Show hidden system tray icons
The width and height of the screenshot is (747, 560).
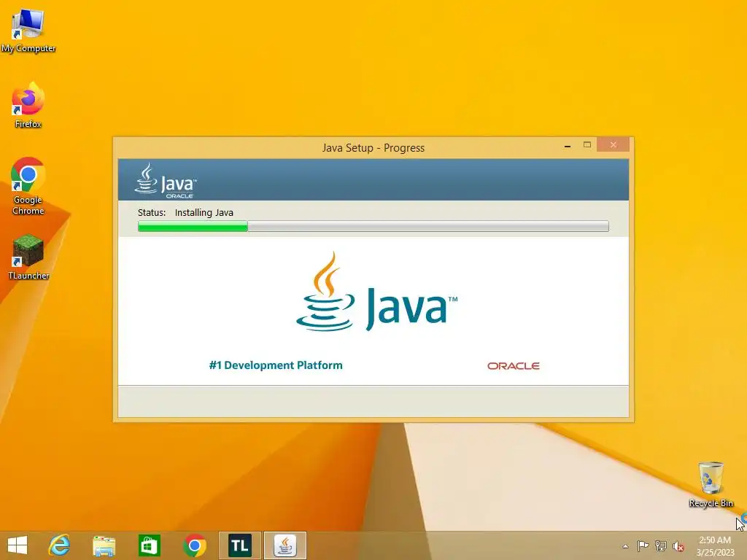(x=625, y=546)
